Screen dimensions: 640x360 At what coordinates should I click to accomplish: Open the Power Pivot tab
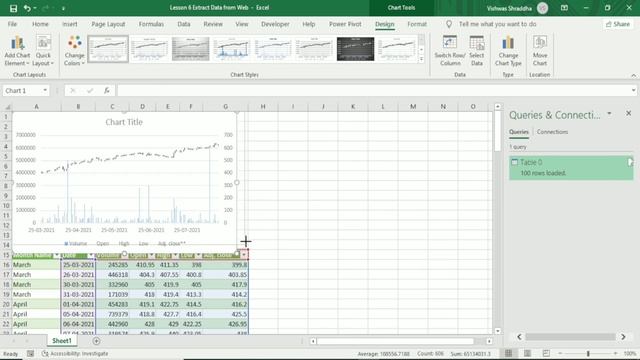click(345, 24)
